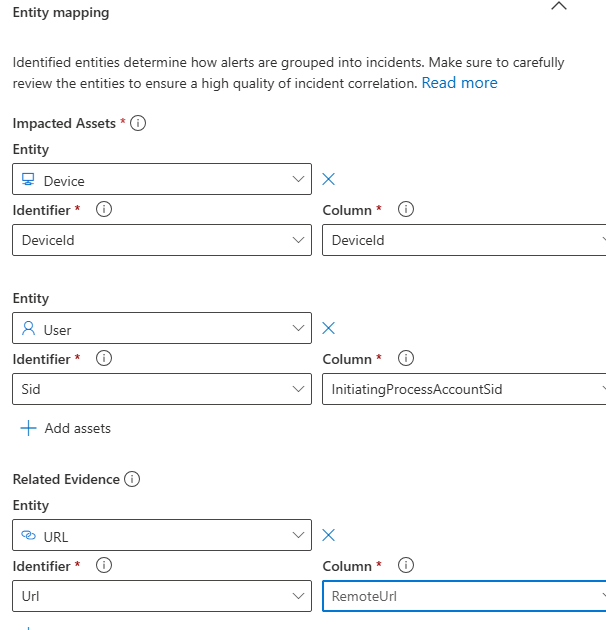Show info for User Identifier field

(x=104, y=358)
